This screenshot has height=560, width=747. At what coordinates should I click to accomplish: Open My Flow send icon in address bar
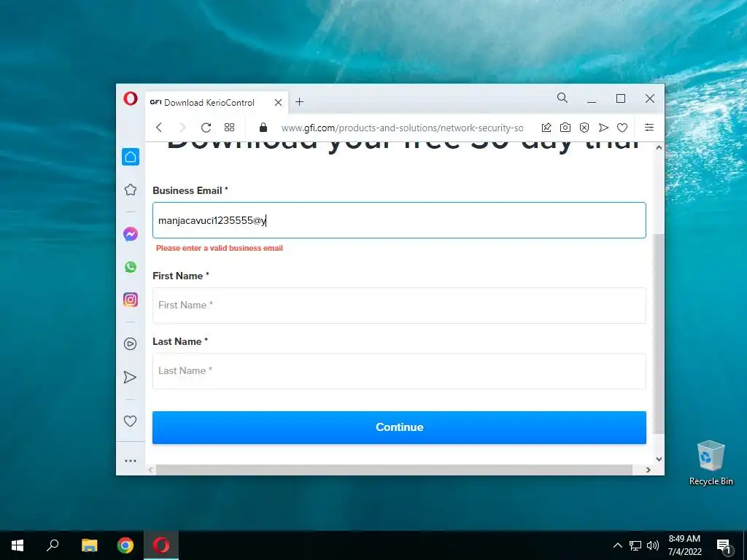click(x=603, y=127)
